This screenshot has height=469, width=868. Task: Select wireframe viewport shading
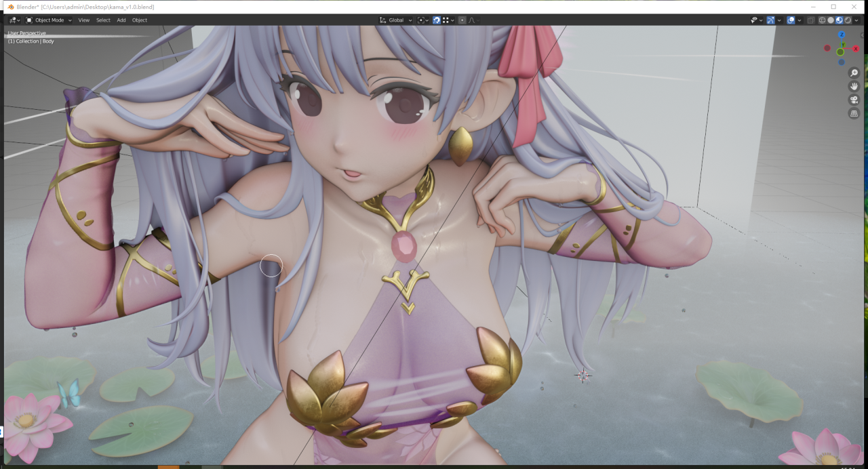[x=822, y=20]
